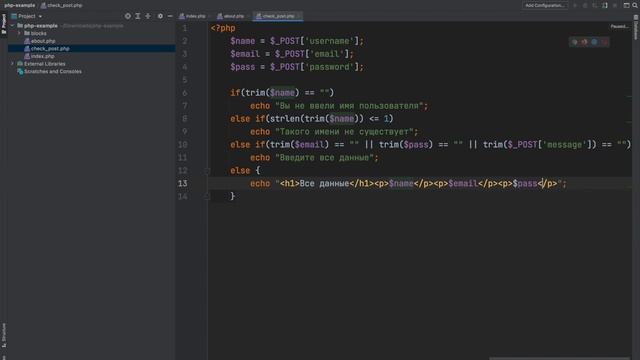
Task: Click php-example breadcrumb in navigation bar
Action: point(20,5)
